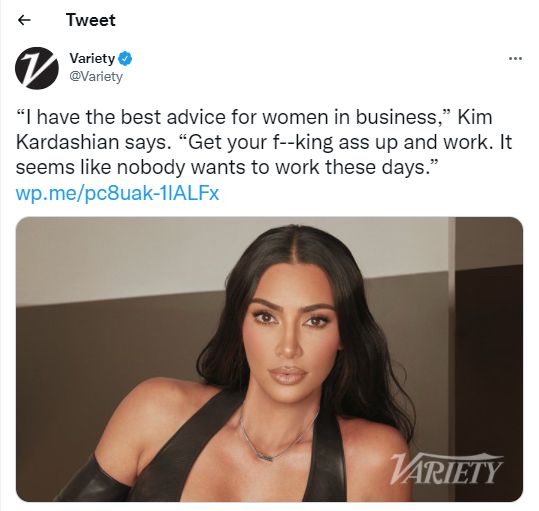
Task: Open the Variety profile avatar logo
Action: point(37,68)
